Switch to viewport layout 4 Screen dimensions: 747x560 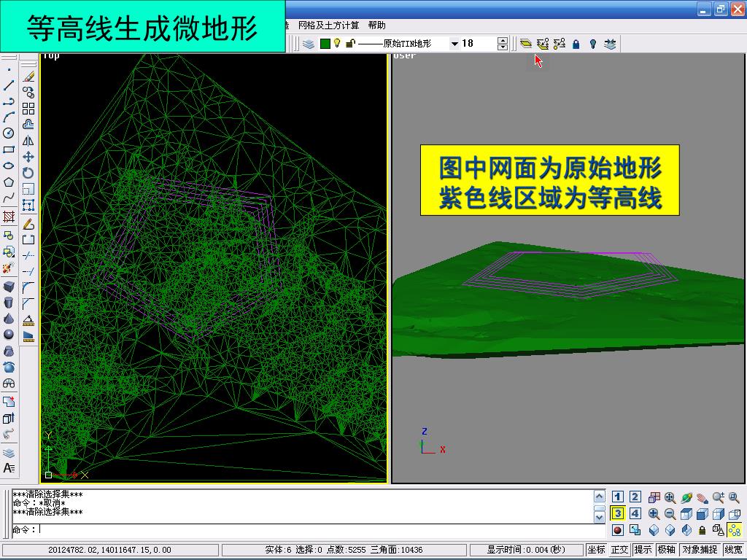[635, 513]
